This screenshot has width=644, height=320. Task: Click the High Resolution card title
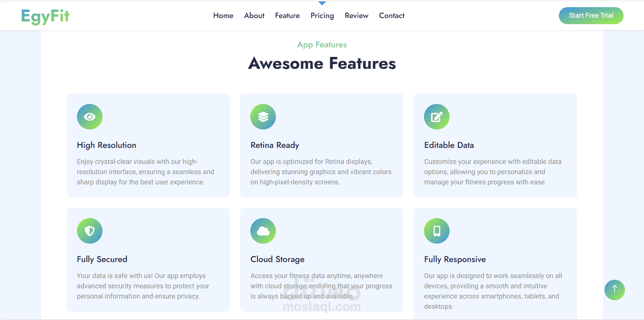(107, 145)
